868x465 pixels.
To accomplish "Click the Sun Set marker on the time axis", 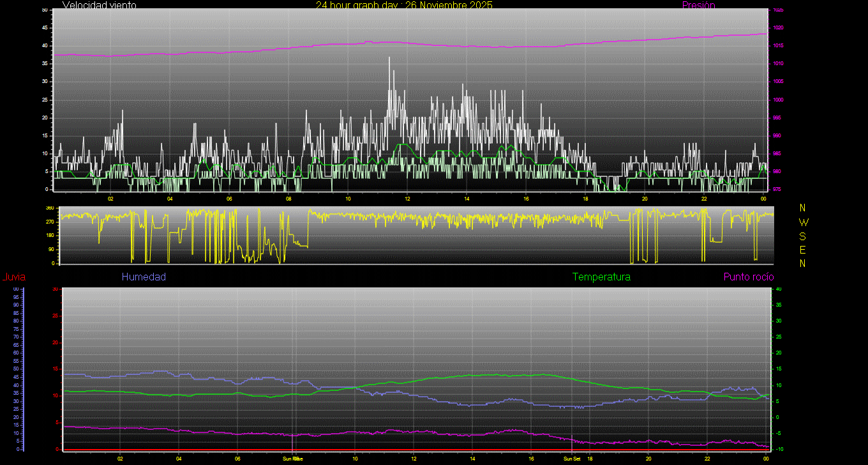I will coord(571,459).
